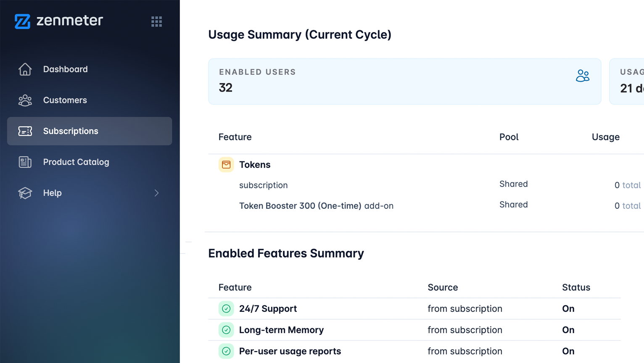Click the Per-user usage reports check icon
Image resolution: width=644 pixels, height=363 pixels.
coord(226,351)
